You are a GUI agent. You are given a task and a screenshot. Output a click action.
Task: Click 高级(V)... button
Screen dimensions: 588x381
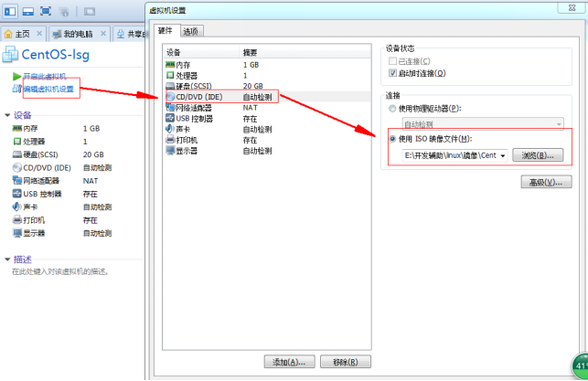pos(546,182)
